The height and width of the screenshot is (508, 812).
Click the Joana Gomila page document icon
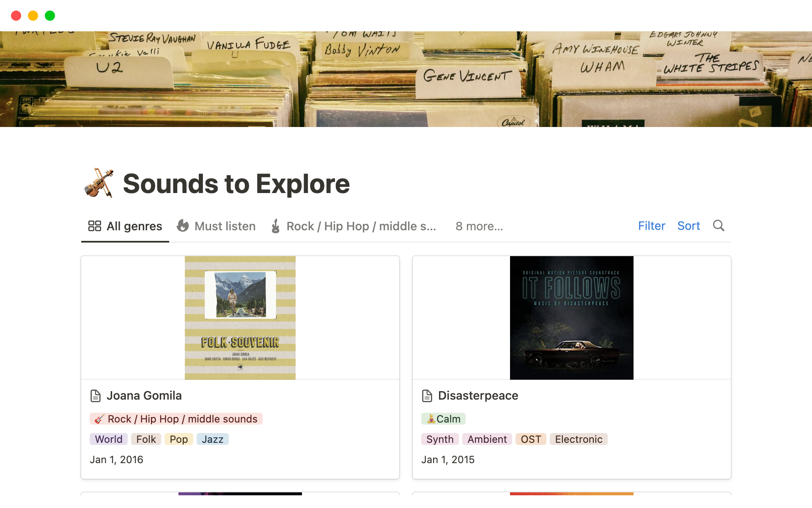(x=96, y=396)
